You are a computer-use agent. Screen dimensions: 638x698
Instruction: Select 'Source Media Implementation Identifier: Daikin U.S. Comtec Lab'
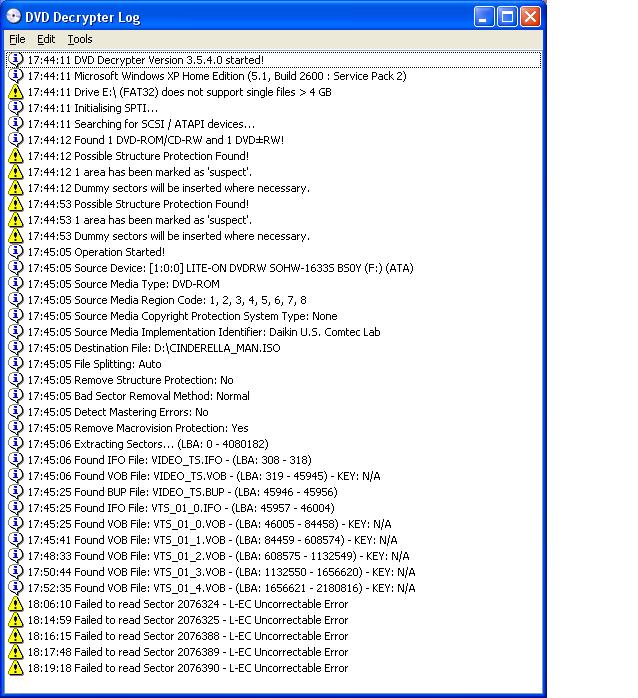[x=204, y=332]
